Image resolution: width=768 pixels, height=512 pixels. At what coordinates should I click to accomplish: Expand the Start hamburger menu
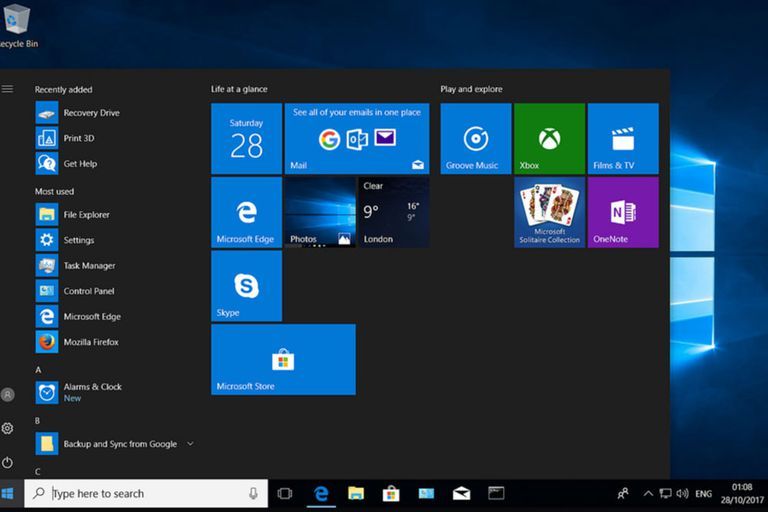pyautogui.click(x=8, y=89)
